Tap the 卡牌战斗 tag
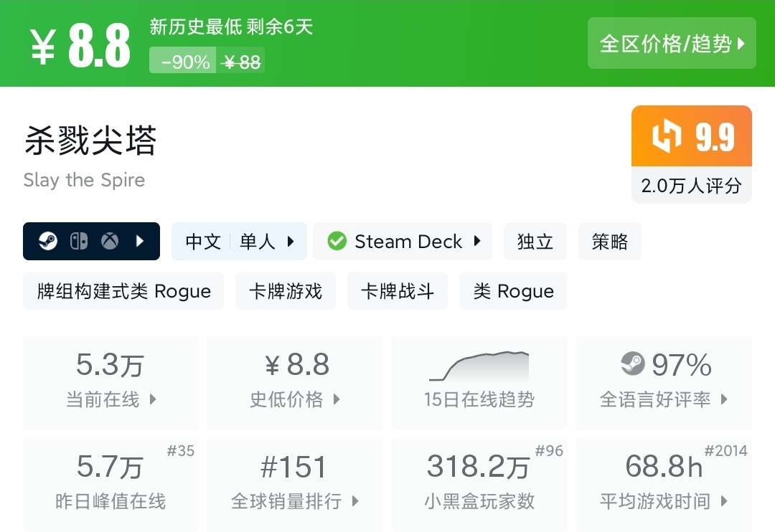Image resolution: width=775 pixels, height=532 pixels. [x=398, y=291]
